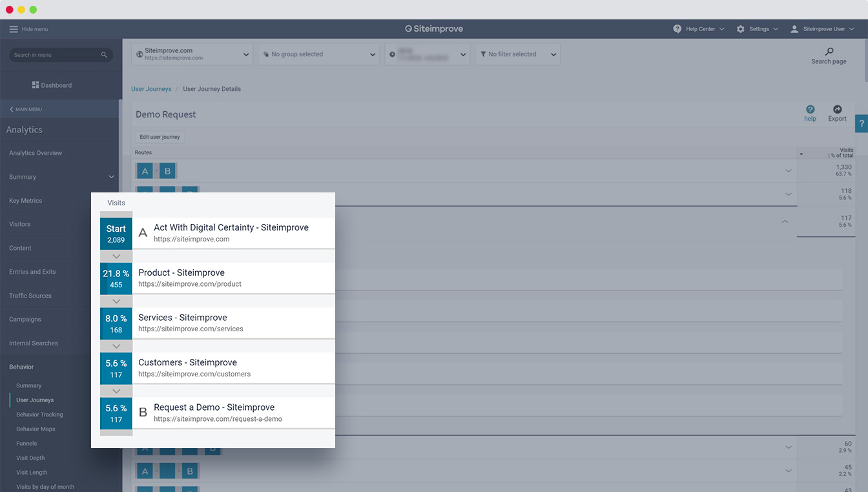Open Content menu item
Screen dimensions: 868x492
(20, 248)
